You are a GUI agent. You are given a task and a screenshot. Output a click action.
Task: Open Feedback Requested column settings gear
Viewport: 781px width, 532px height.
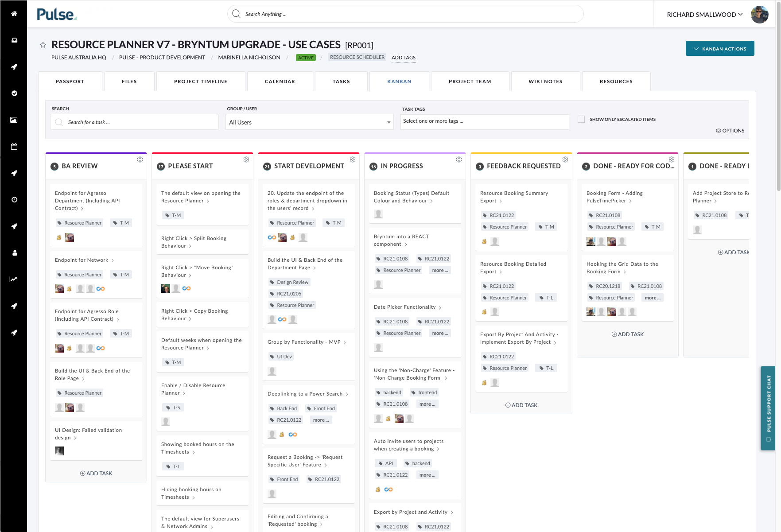coord(565,159)
